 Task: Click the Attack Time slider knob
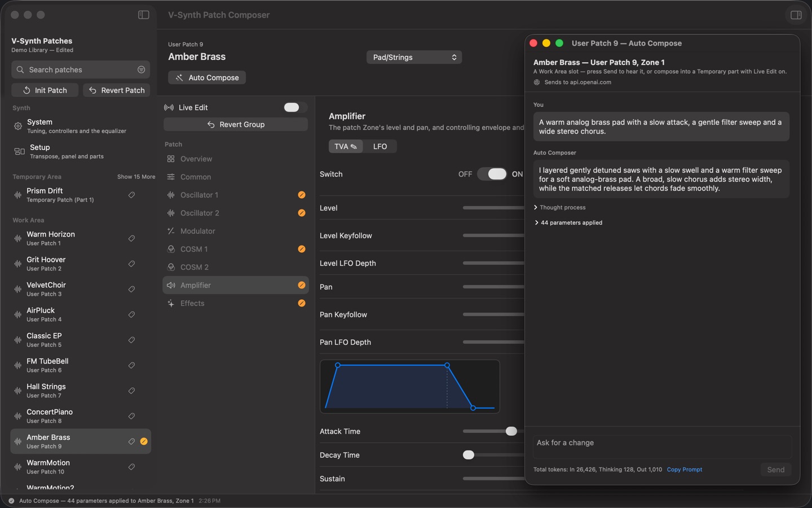(511, 431)
